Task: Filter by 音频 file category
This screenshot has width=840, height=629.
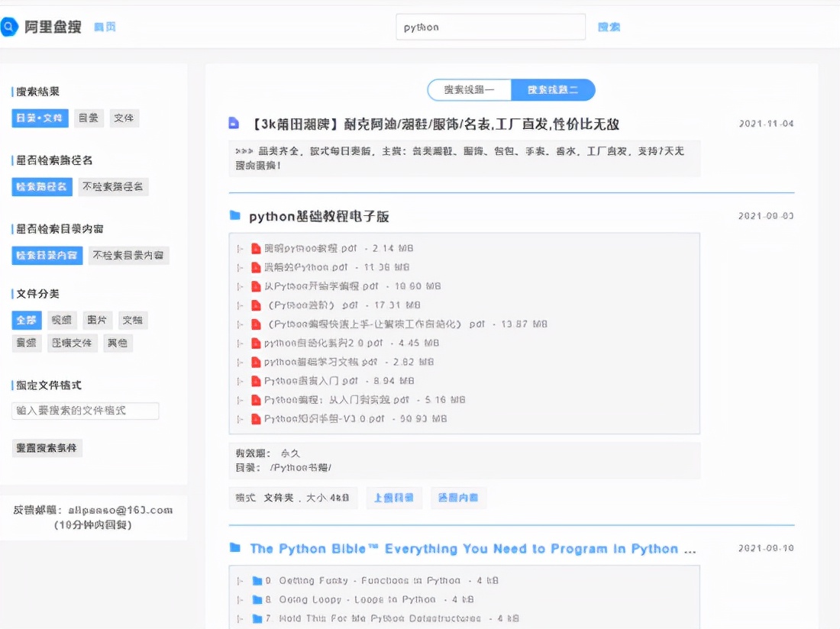Action: pos(26,344)
